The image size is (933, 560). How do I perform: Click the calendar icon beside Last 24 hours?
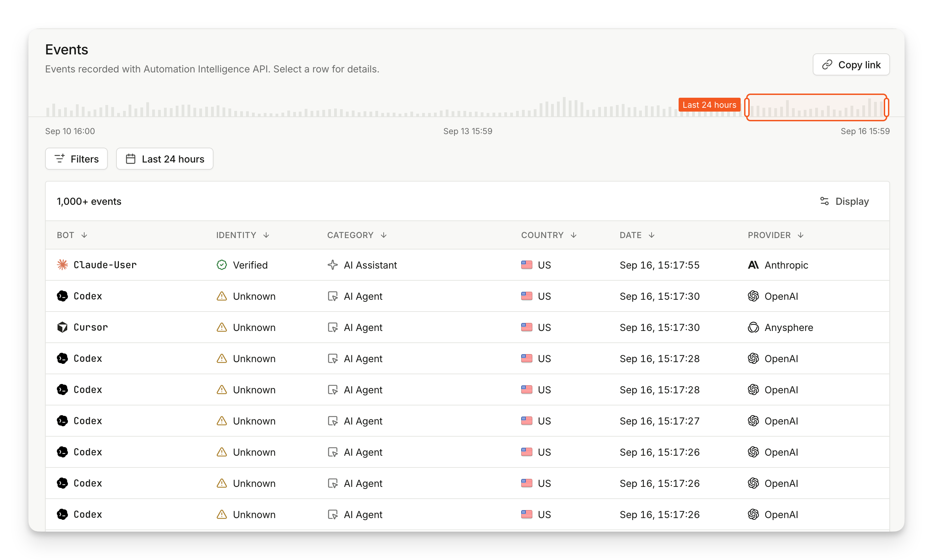click(131, 159)
